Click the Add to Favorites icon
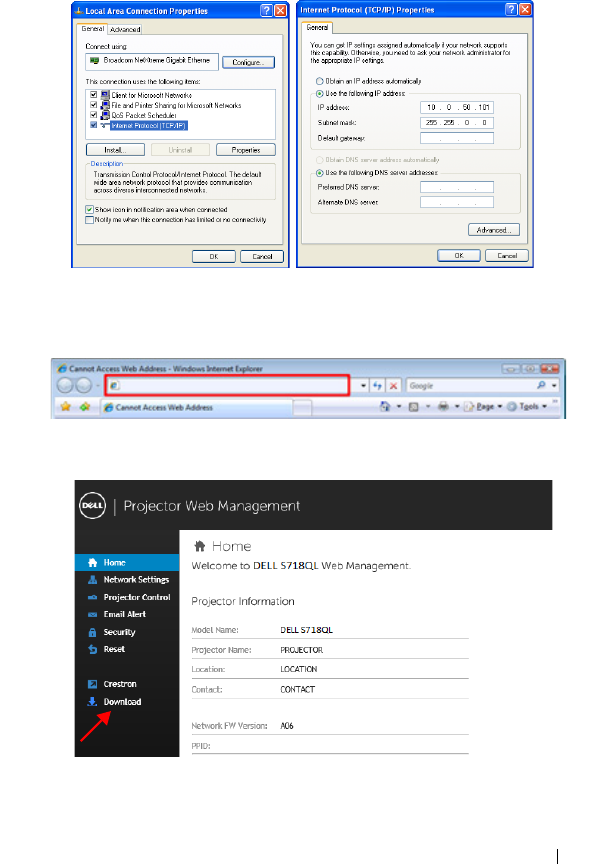The height and width of the screenshot is (864, 612). (85, 407)
